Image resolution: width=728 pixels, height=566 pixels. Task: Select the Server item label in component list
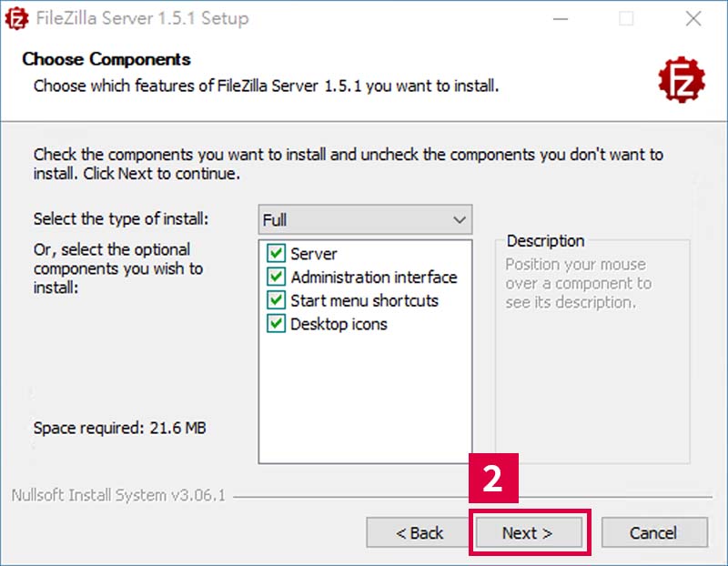pyautogui.click(x=314, y=254)
